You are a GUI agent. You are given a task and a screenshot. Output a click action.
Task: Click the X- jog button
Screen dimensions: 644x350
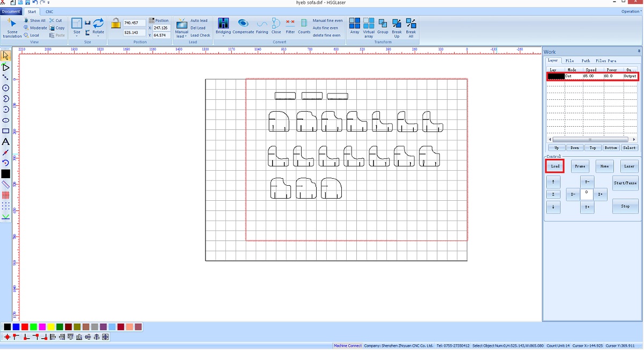pos(573,194)
